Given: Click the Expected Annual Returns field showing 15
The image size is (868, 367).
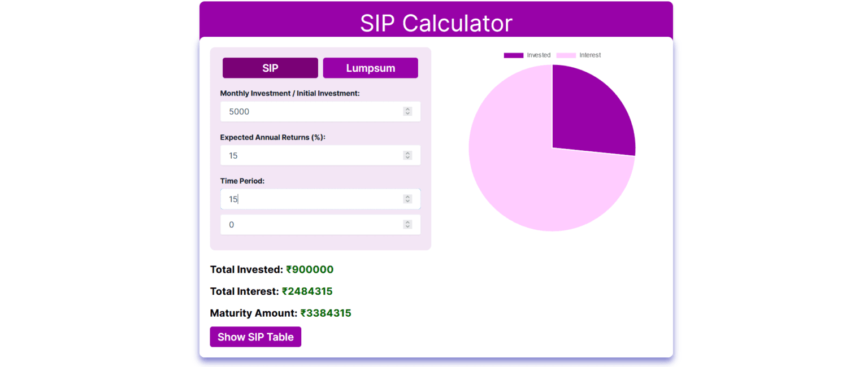Looking at the screenshot, I should tap(320, 155).
